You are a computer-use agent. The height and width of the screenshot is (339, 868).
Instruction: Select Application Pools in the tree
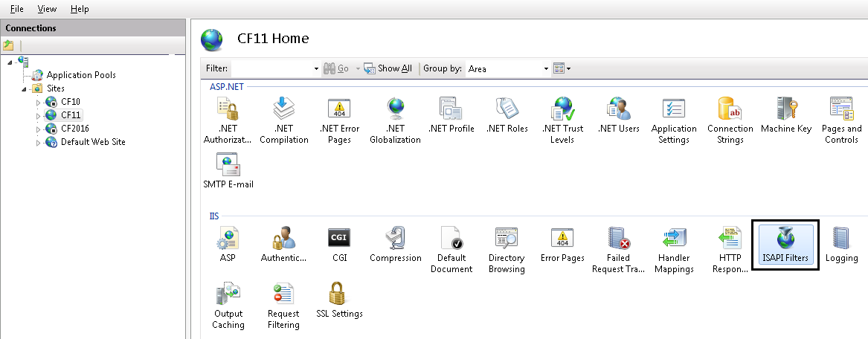coord(80,75)
